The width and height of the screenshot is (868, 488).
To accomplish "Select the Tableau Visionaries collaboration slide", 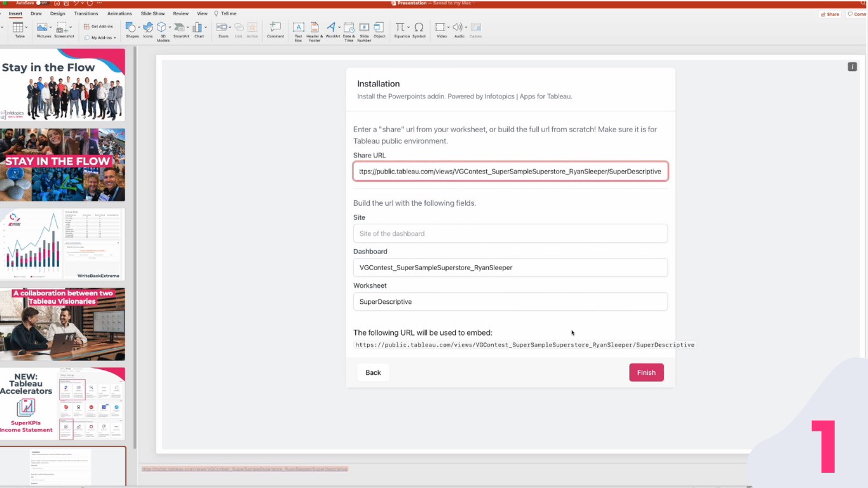I will pos(62,324).
